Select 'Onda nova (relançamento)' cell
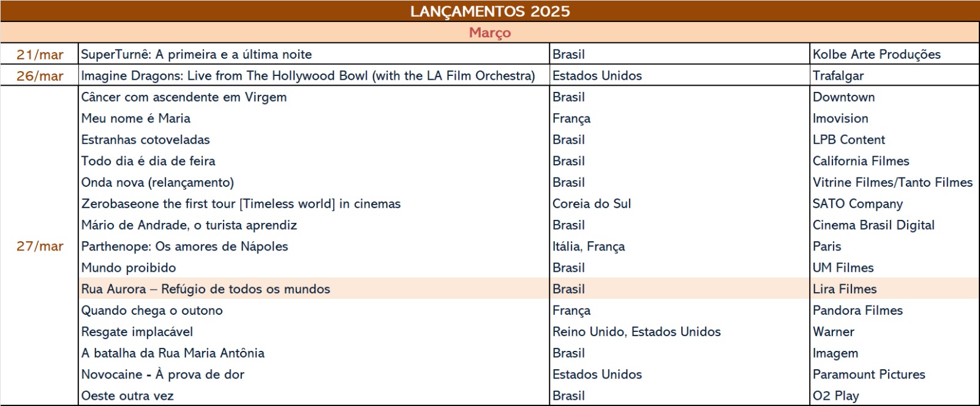The height and width of the screenshot is (406, 980). click(157, 182)
